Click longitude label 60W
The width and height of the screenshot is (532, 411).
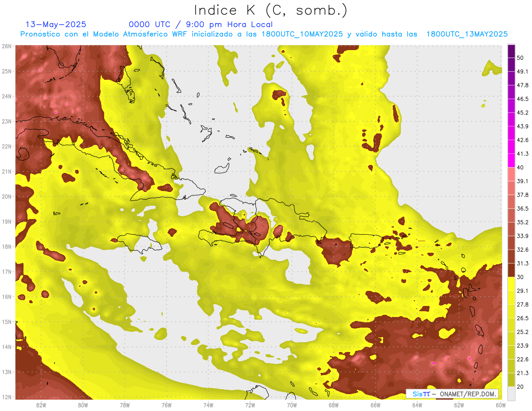coord(501,405)
